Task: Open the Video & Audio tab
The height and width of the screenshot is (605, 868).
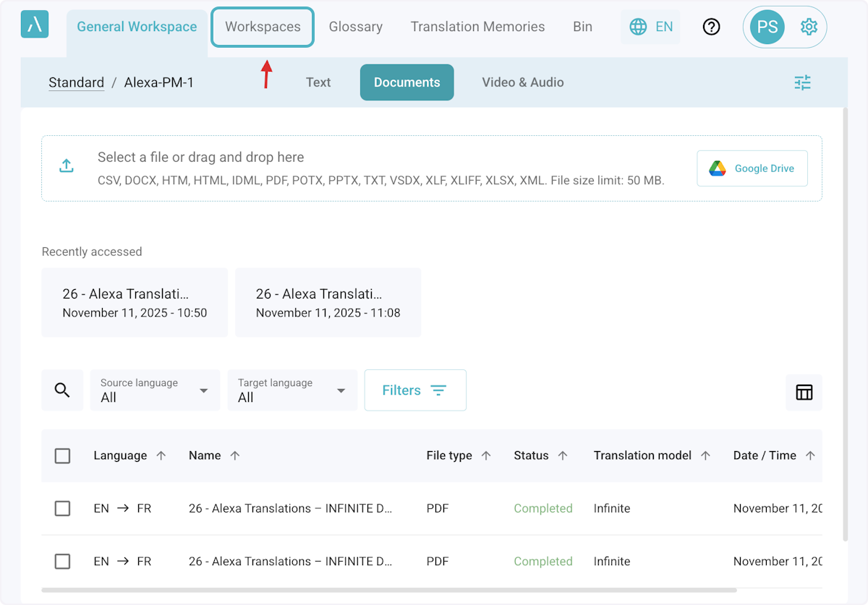Action: [x=522, y=82]
